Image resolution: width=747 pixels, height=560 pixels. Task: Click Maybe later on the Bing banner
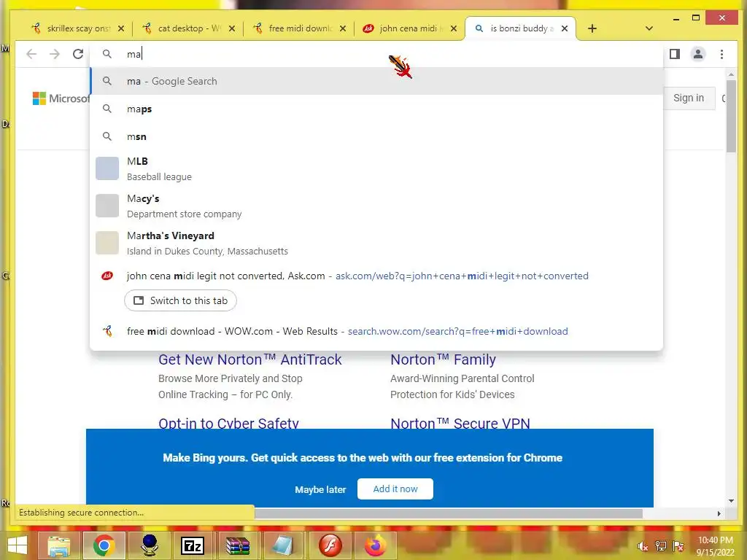(320, 489)
